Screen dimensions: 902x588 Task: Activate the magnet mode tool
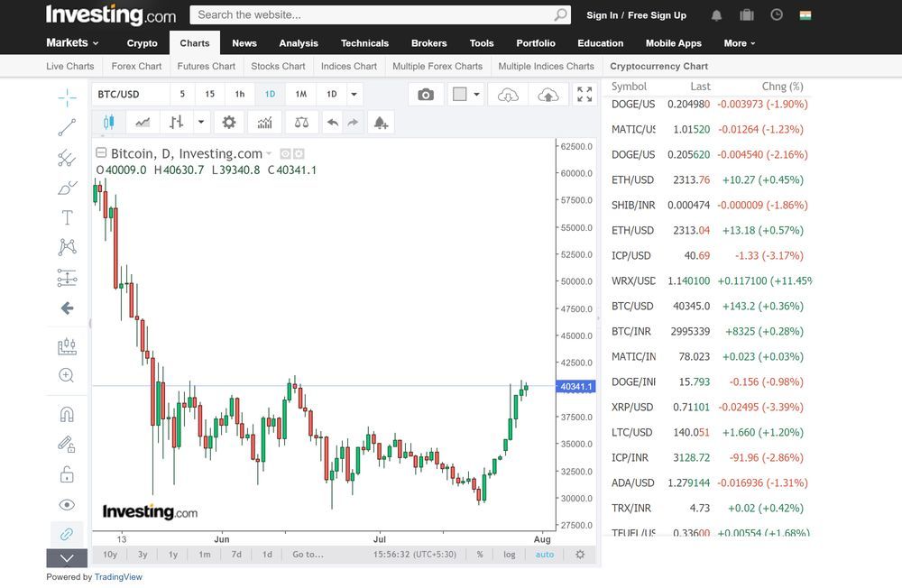[x=67, y=415]
